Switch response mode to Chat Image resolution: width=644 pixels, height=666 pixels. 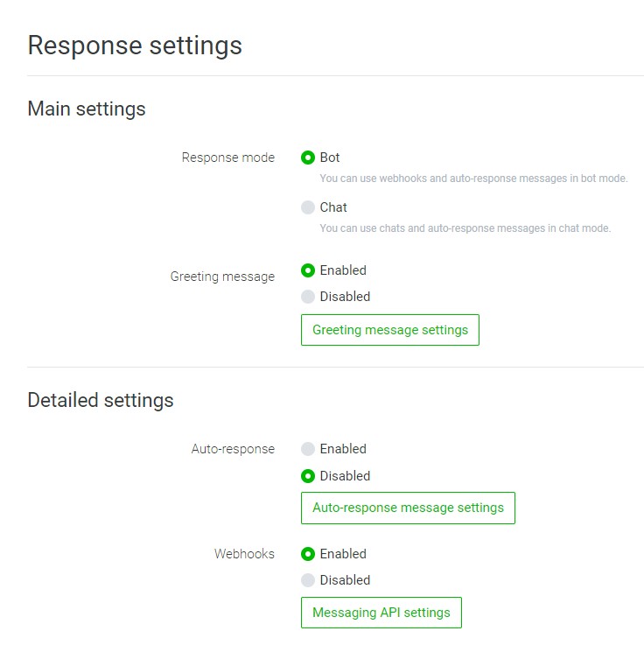(x=308, y=208)
